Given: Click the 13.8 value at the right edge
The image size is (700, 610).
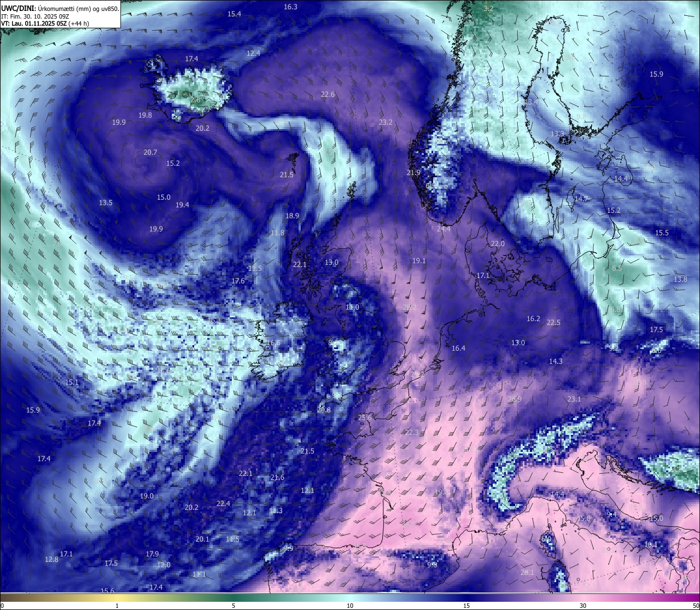Looking at the screenshot, I should [680, 280].
